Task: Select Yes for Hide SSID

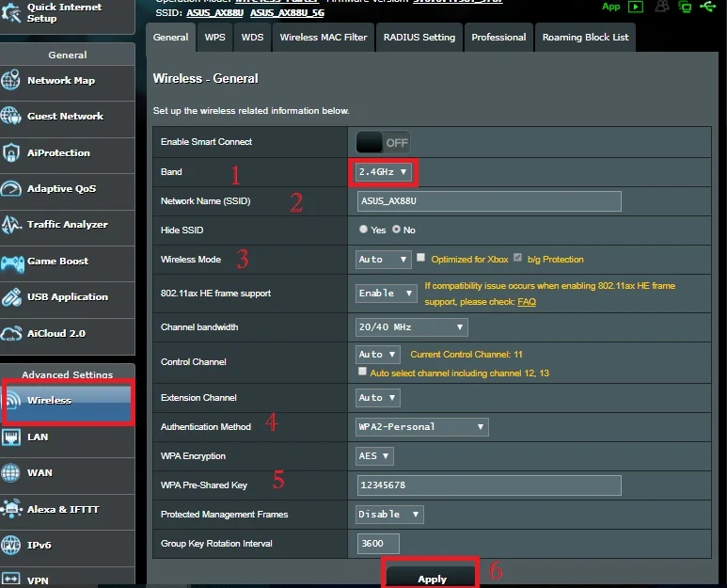Action: pyautogui.click(x=364, y=230)
